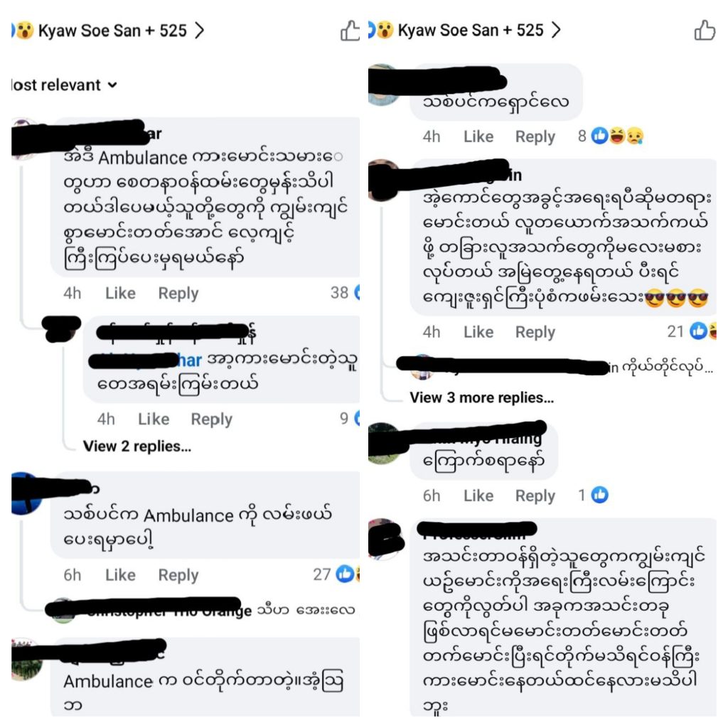The width and height of the screenshot is (728, 728).
Task: Expand reactions list arrow beside Kyaw Soe San + 525 left
Action: pyautogui.click(x=199, y=31)
